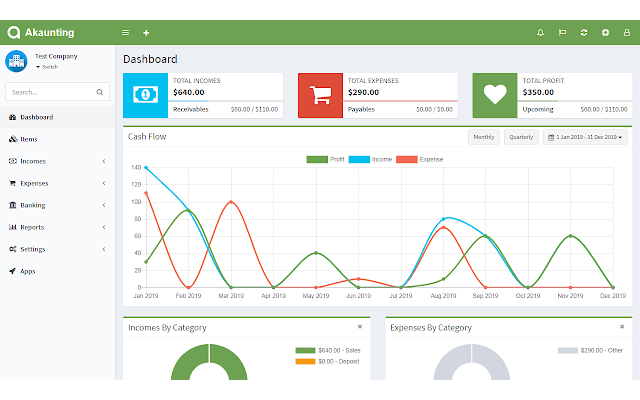Click the $350.00 total profit value
Viewport: 640px width, 400px height.
click(x=538, y=92)
